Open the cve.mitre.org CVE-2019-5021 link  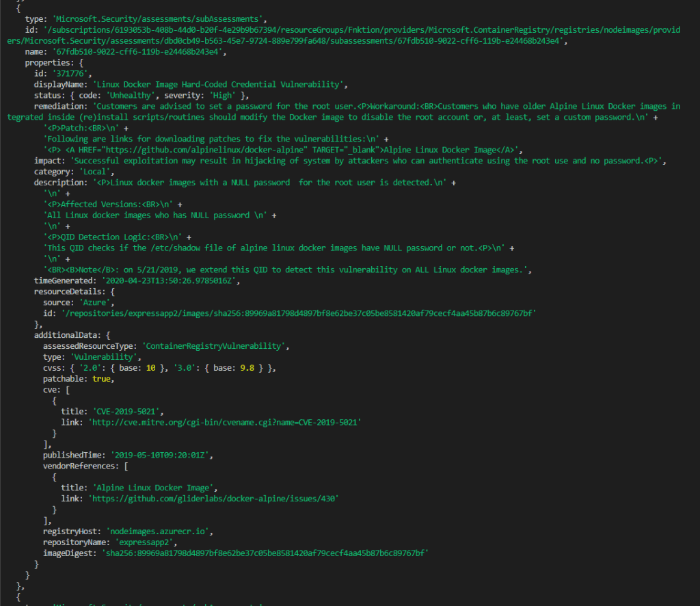(x=224, y=422)
